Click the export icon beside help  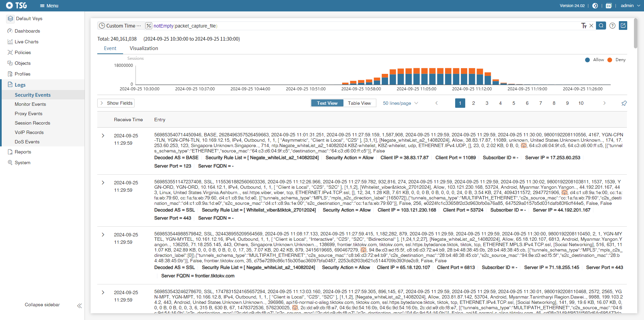click(x=623, y=26)
